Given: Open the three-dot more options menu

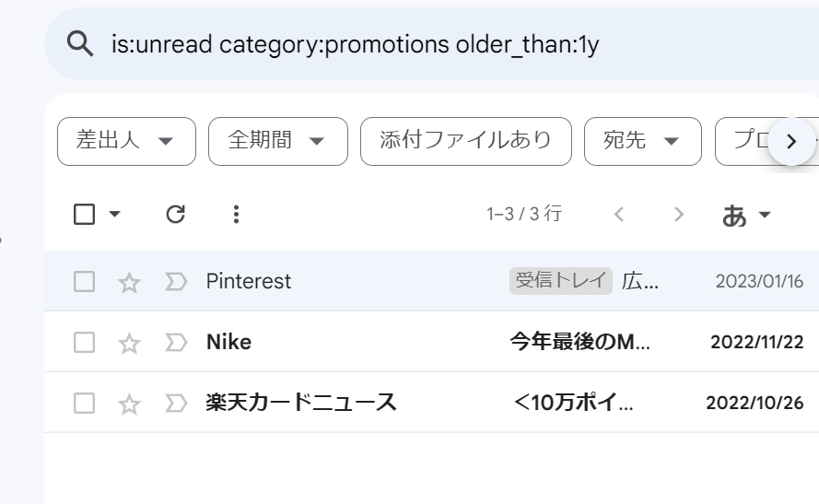Looking at the screenshot, I should 237,215.
